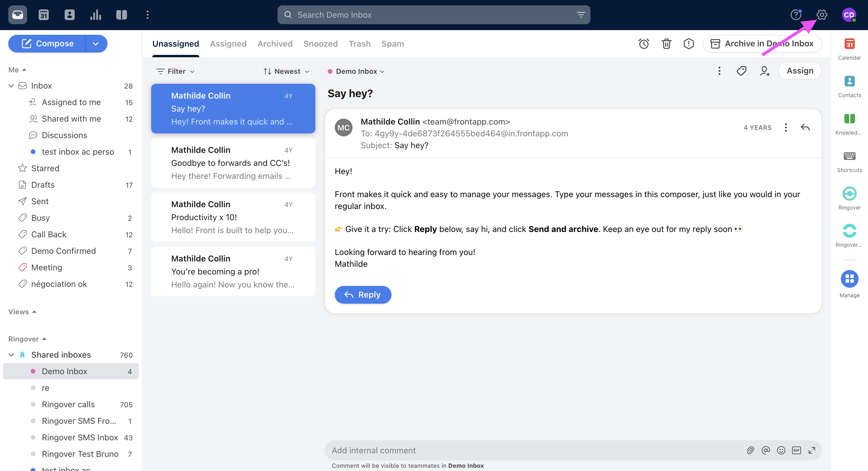The image size is (868, 471).
Task: Switch to the Unassigned tab
Action: click(176, 44)
